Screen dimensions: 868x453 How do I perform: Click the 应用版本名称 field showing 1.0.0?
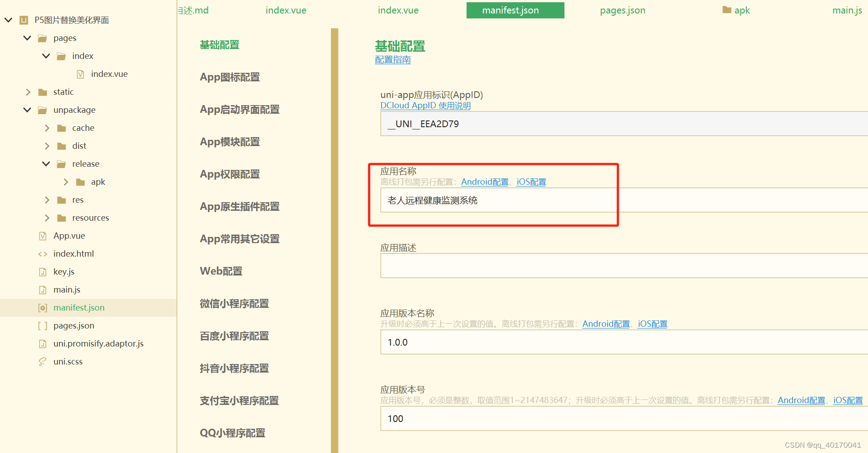(624, 342)
